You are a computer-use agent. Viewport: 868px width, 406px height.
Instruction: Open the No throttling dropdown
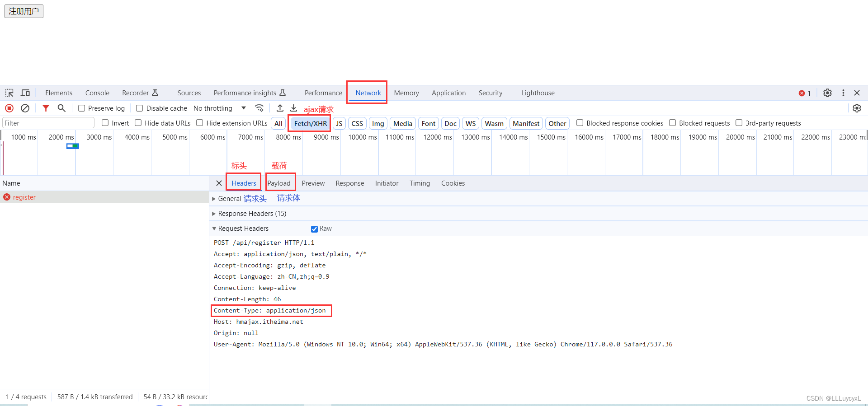tap(220, 108)
